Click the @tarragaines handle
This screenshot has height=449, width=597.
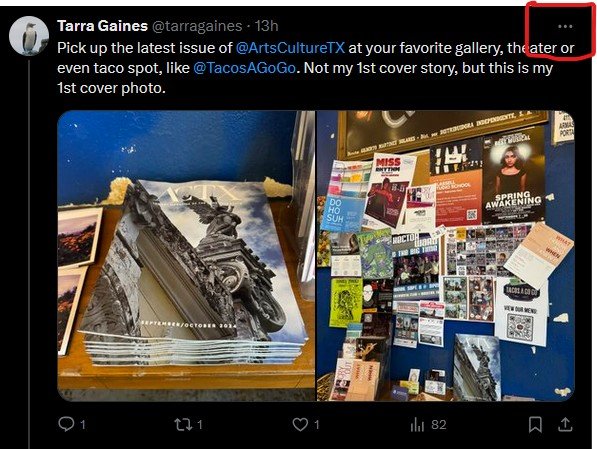[197, 26]
